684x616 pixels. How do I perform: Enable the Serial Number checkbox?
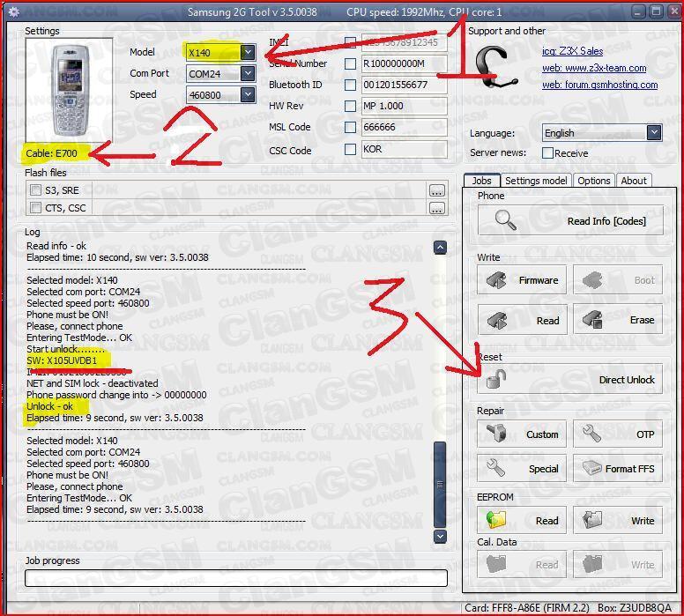(350, 63)
